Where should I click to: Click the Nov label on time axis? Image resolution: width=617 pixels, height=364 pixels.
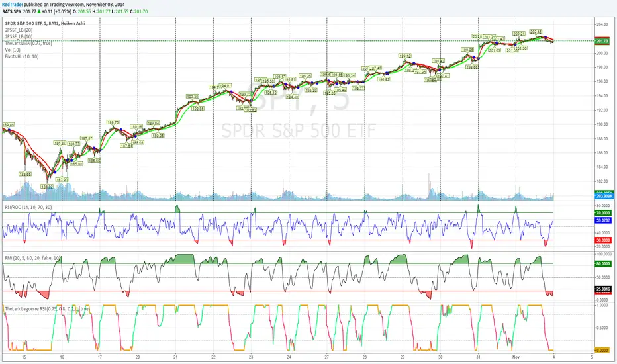click(516, 357)
